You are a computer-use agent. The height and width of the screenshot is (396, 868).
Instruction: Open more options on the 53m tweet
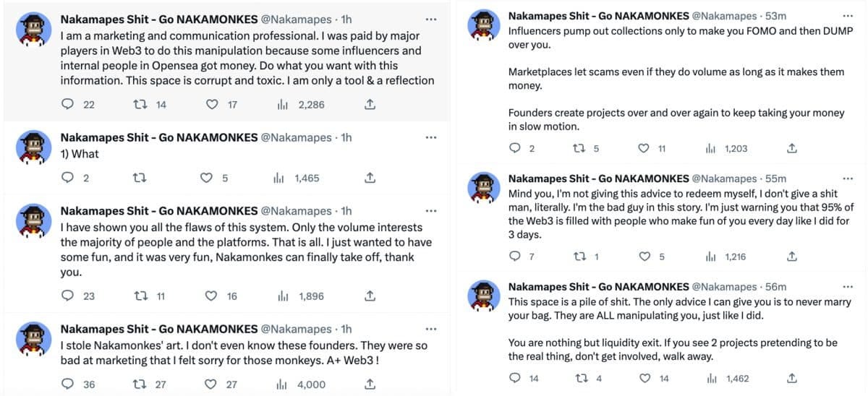(x=848, y=16)
